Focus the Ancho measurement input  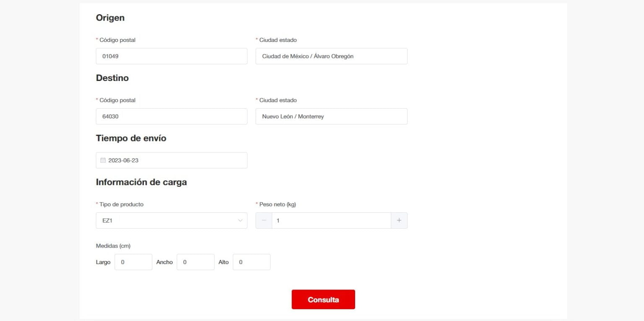(x=195, y=262)
